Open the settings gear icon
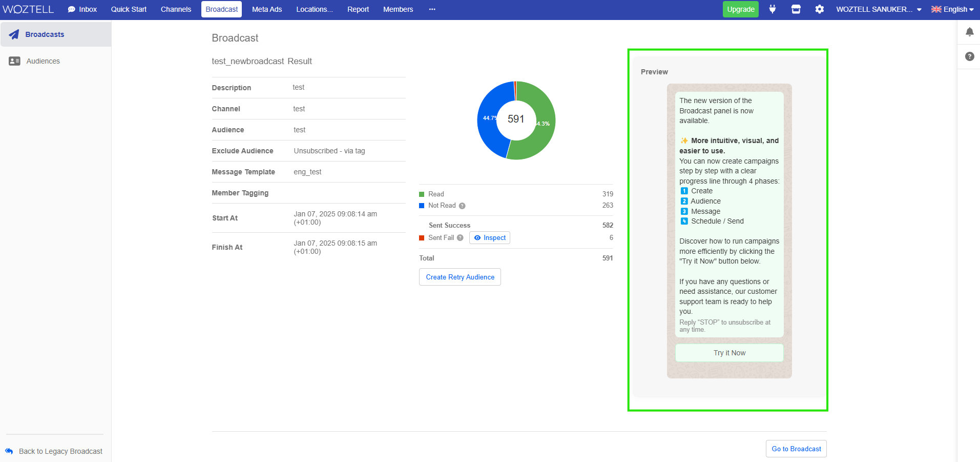This screenshot has width=980, height=462. point(819,9)
